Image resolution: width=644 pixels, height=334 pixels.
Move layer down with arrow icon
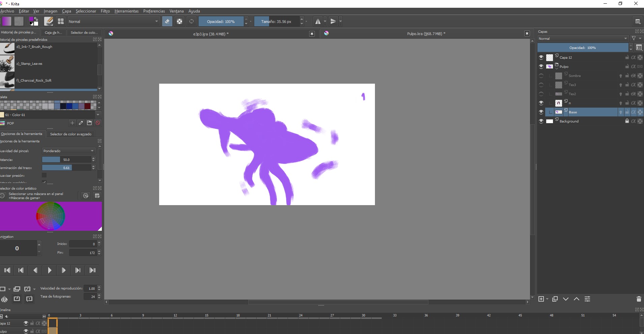566,299
